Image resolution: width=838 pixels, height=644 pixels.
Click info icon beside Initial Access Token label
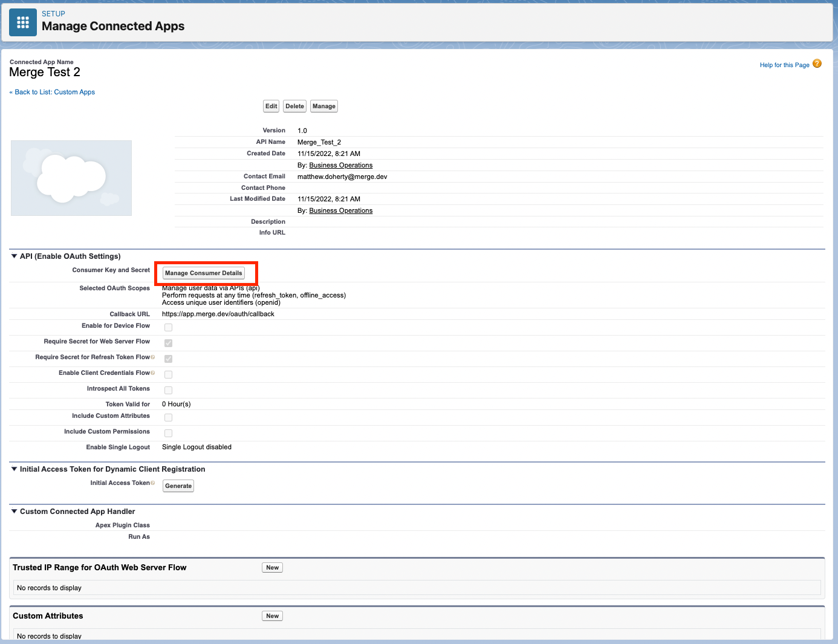pyautogui.click(x=153, y=483)
